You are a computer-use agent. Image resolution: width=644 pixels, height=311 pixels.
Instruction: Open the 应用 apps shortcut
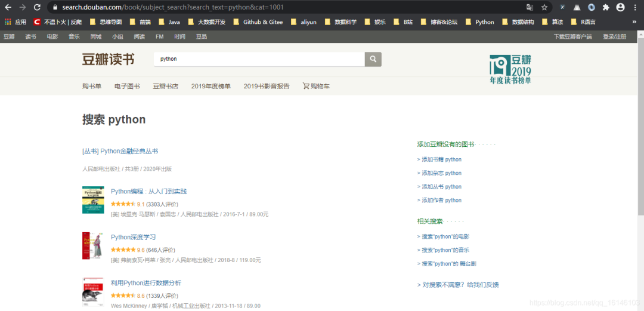pyautogui.click(x=16, y=22)
